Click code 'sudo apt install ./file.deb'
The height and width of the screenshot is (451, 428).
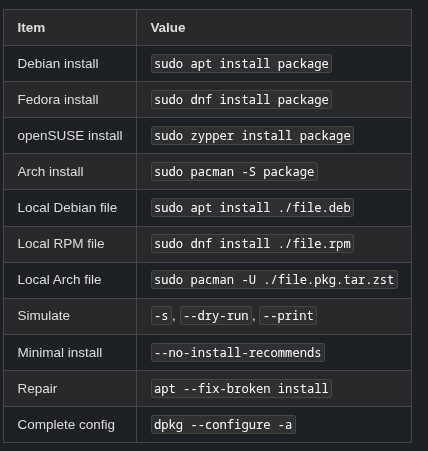[252, 208]
